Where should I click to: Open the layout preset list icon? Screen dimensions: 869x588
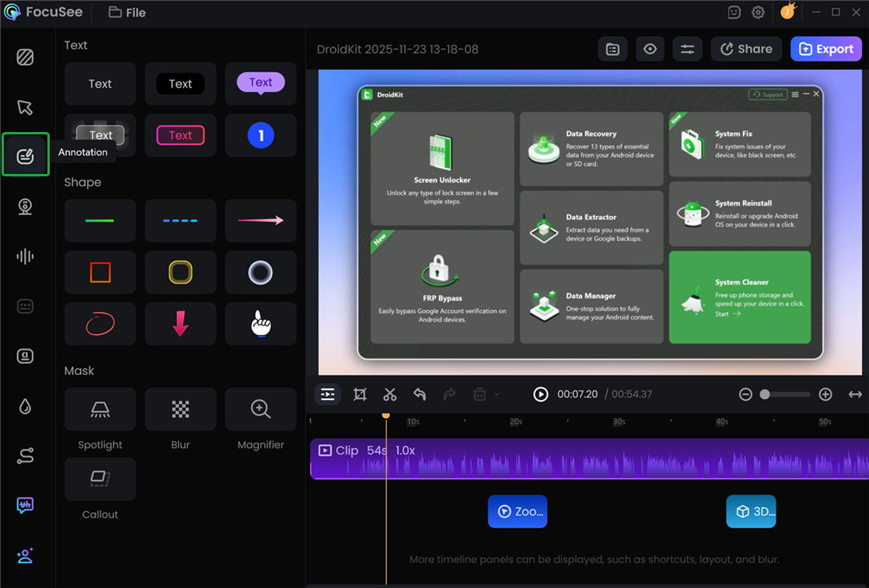pos(612,49)
